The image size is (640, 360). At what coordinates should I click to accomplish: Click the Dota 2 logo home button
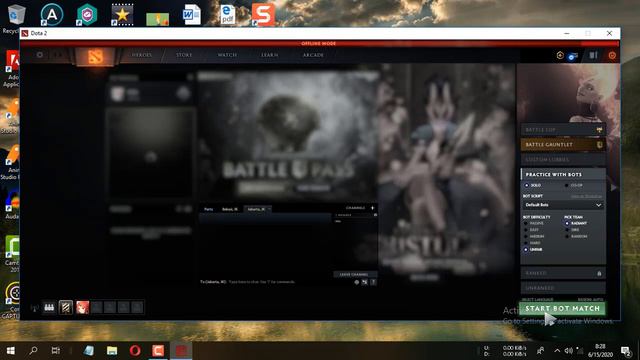click(x=96, y=56)
